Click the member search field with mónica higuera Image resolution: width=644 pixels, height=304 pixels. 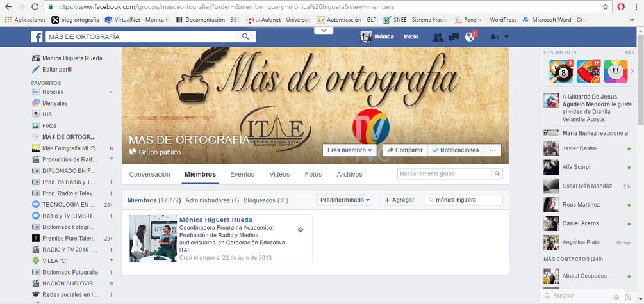(x=464, y=200)
